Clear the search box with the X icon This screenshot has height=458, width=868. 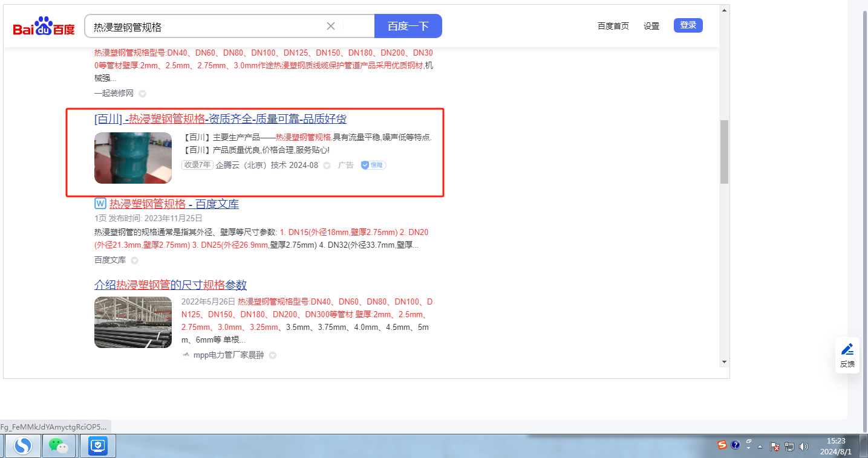click(331, 26)
